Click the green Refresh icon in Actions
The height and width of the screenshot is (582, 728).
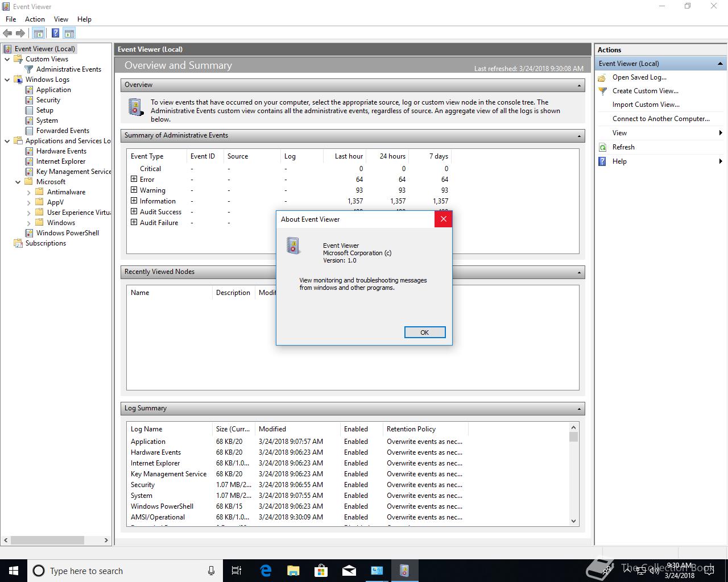point(603,147)
